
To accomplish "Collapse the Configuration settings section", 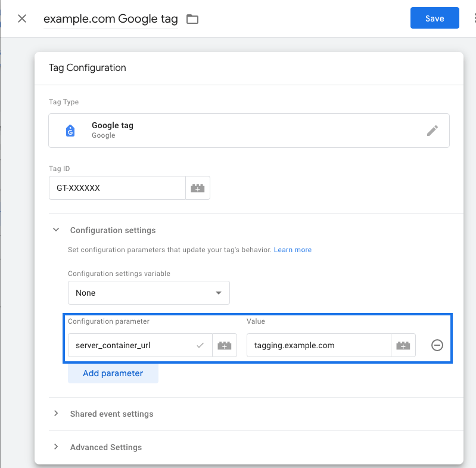I will coord(57,230).
